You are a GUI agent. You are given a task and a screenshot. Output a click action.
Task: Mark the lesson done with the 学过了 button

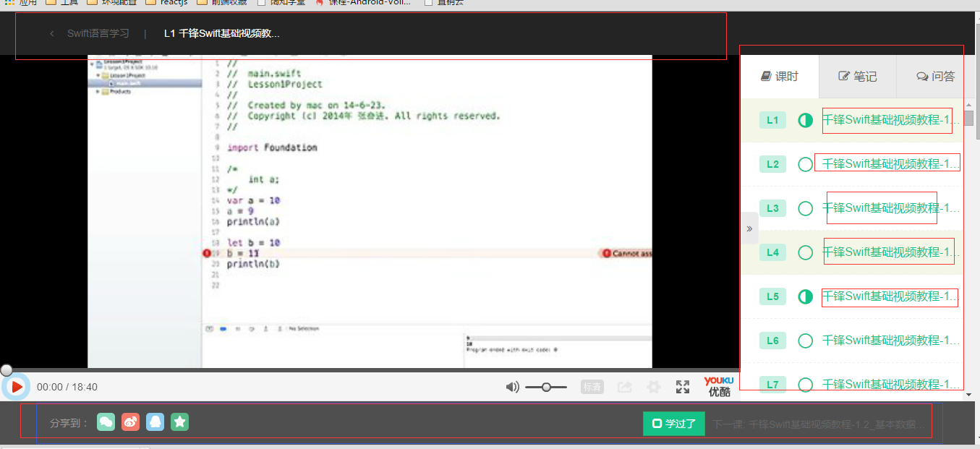pos(673,424)
